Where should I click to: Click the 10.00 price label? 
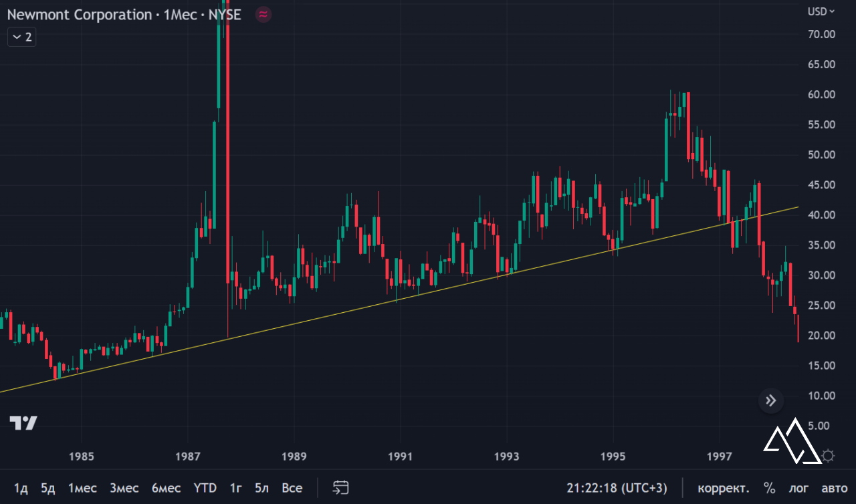pyautogui.click(x=821, y=395)
